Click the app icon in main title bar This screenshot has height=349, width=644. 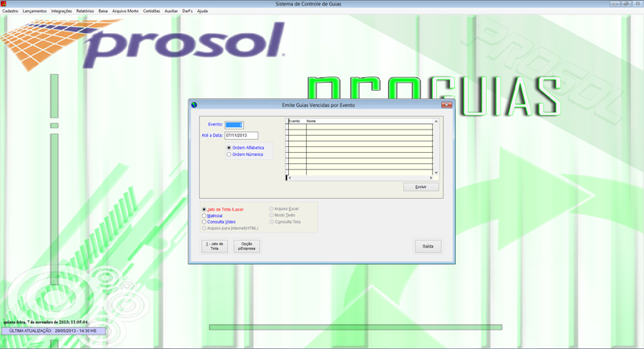[3, 4]
